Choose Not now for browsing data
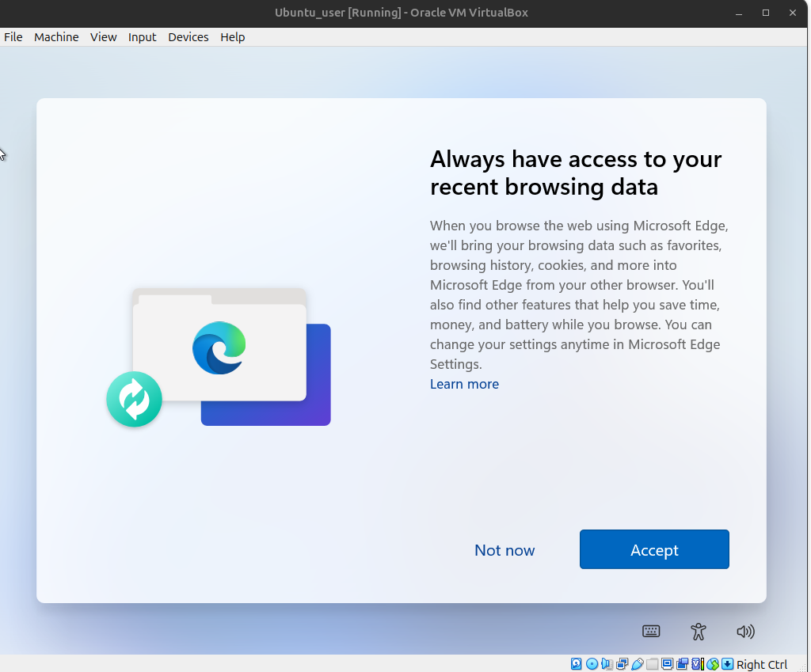811x672 pixels. coord(504,550)
